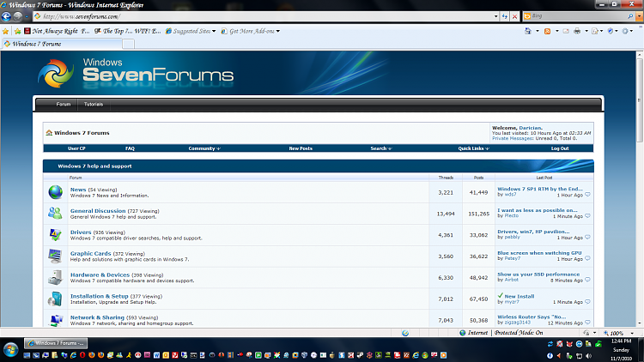The image size is (644, 362).
Task: Click the RSS Feeds toolbar icon
Action: coord(548,31)
